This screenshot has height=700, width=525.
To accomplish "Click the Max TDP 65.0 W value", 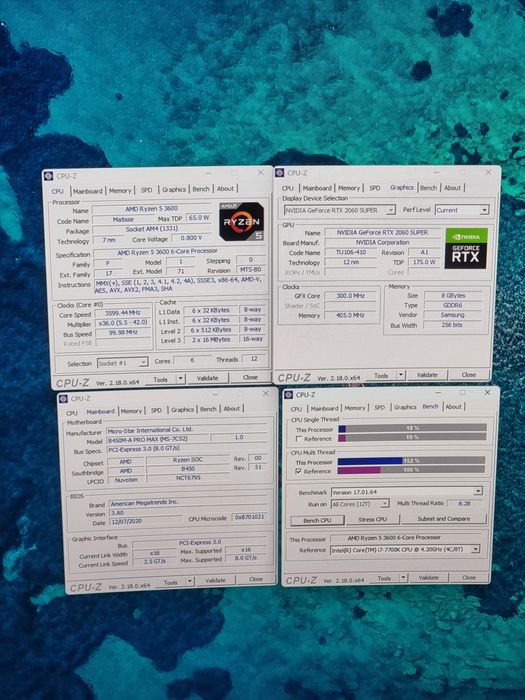I will [199, 218].
